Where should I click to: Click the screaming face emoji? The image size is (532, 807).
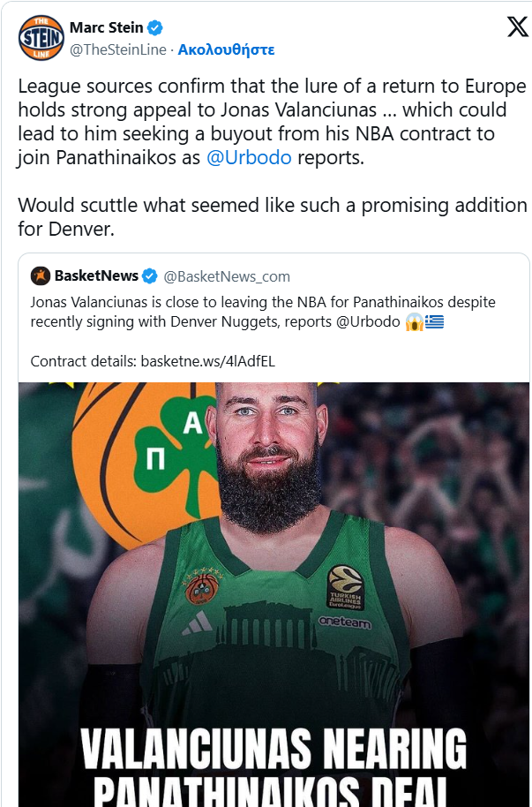pyautogui.click(x=414, y=321)
